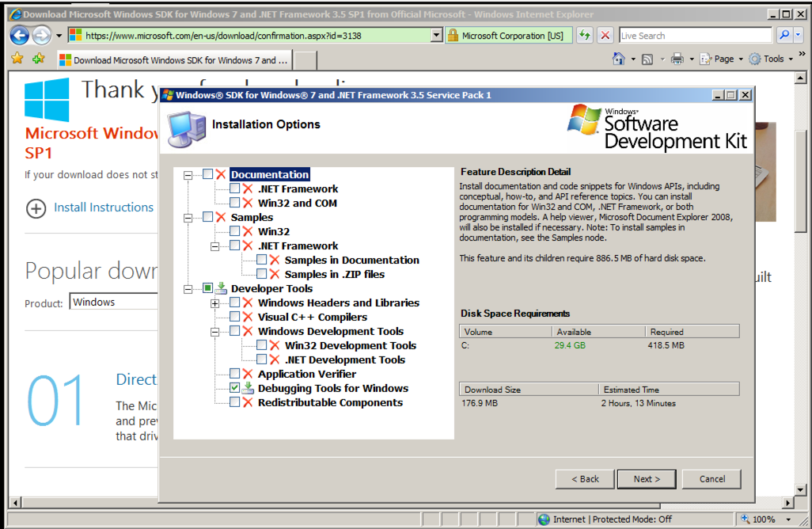Viewport: 812px width, 529px height.
Task: Open the Page menu
Action: tap(722, 59)
